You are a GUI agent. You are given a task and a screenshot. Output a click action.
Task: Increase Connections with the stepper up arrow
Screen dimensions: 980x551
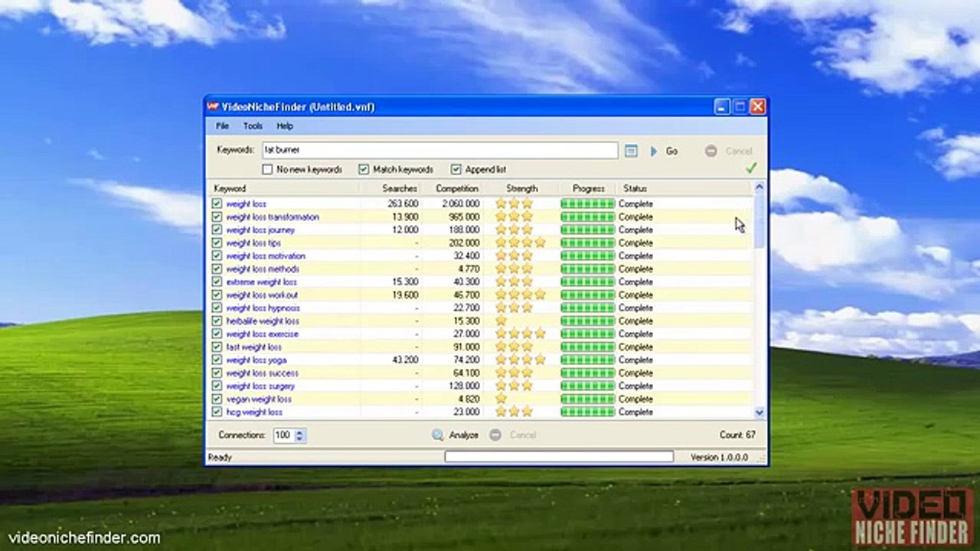point(299,432)
